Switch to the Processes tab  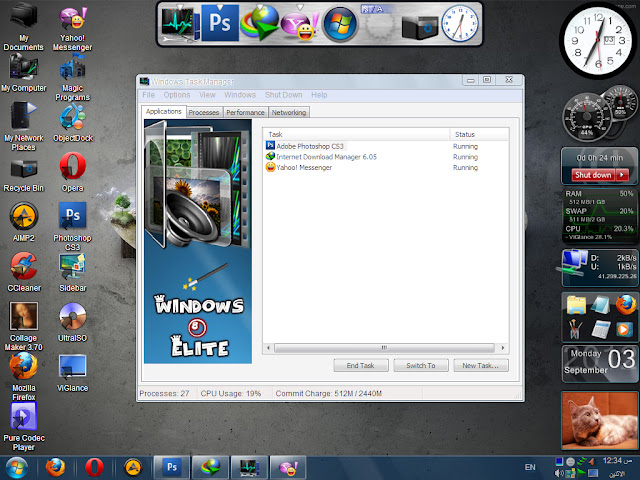tap(204, 112)
